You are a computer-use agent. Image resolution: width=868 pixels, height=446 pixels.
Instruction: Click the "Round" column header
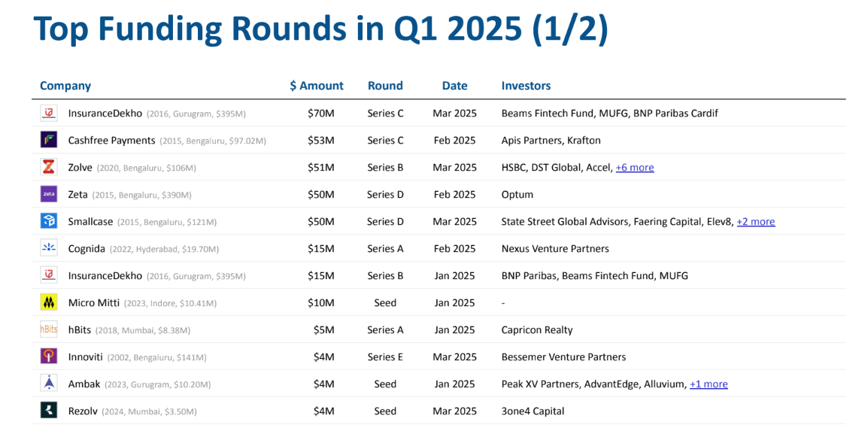tap(385, 86)
